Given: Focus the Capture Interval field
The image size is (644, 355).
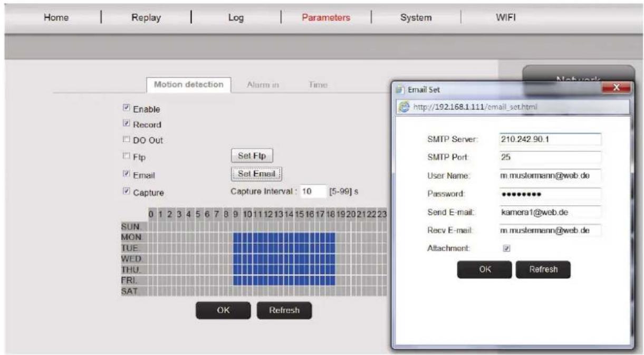Looking at the screenshot, I should tap(312, 192).
